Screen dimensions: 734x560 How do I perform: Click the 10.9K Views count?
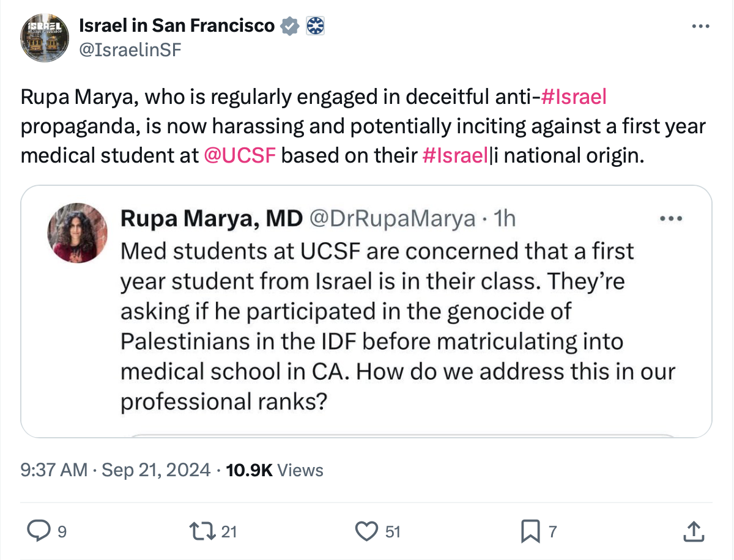click(x=274, y=470)
